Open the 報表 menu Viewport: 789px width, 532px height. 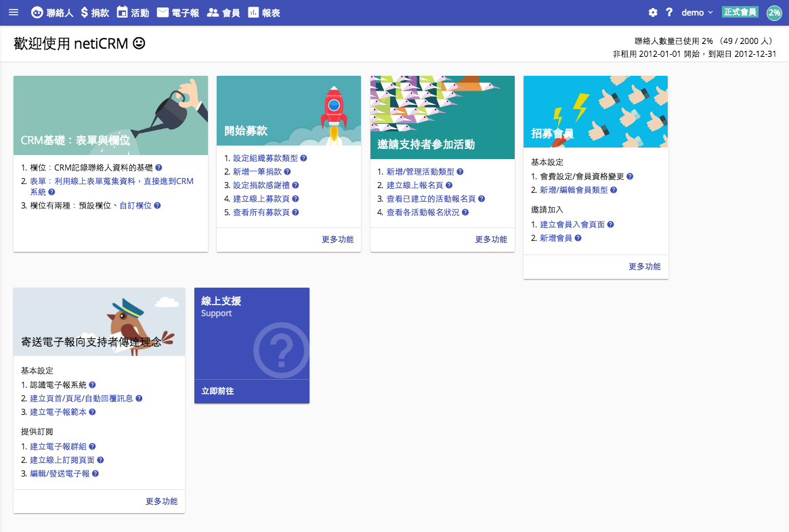pos(264,13)
